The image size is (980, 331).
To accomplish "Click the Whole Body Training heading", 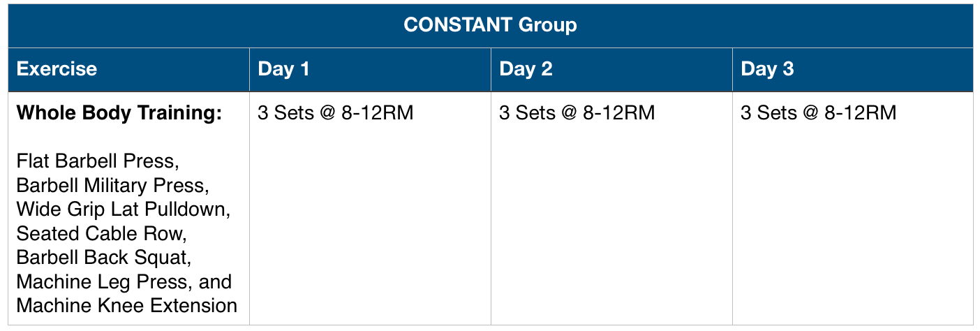I will tap(119, 113).
